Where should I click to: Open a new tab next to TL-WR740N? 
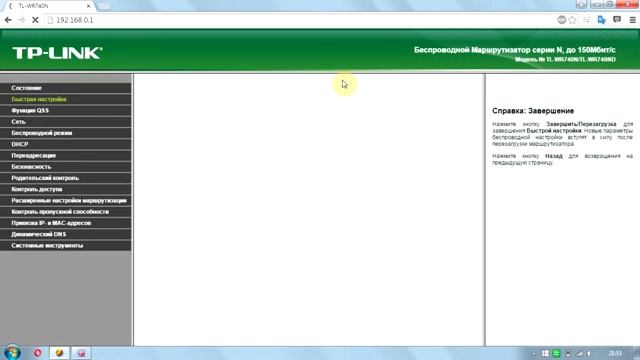click(104, 6)
